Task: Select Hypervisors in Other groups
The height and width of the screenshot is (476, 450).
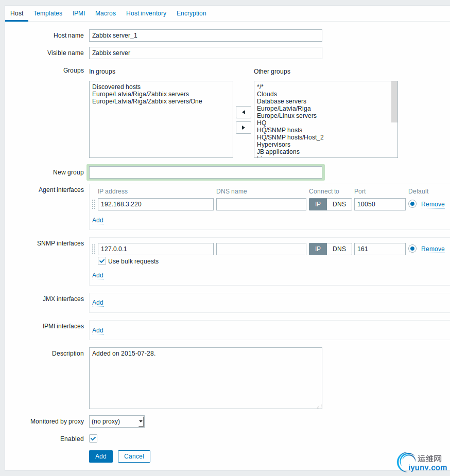Action: [273, 145]
